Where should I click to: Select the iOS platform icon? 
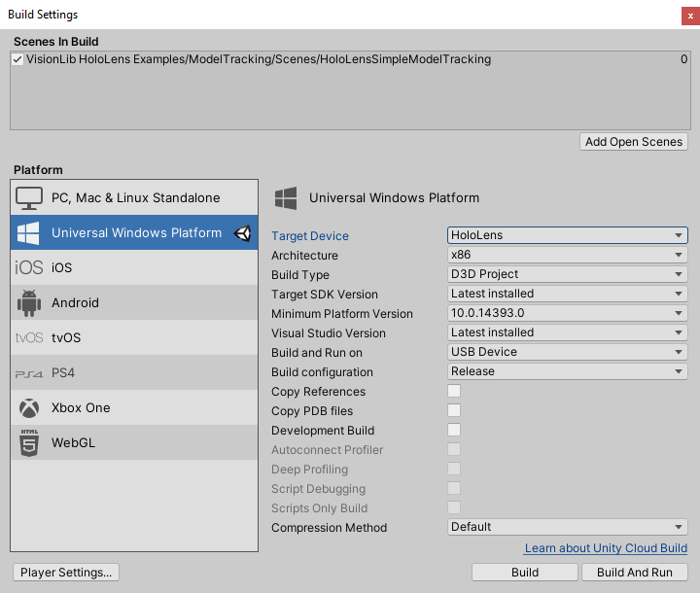[x=29, y=268]
